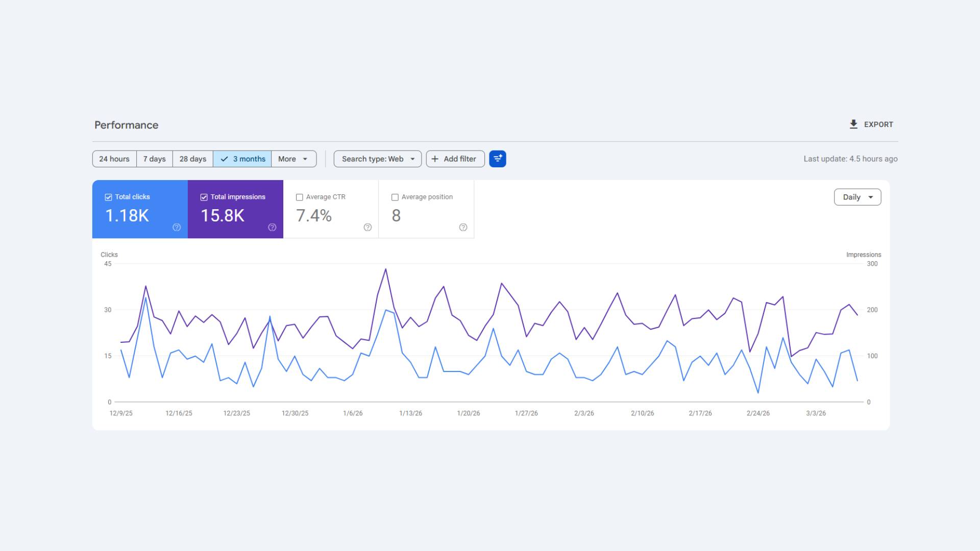Select the 24 hours date range
This screenshot has width=980, height=551.
(x=114, y=159)
